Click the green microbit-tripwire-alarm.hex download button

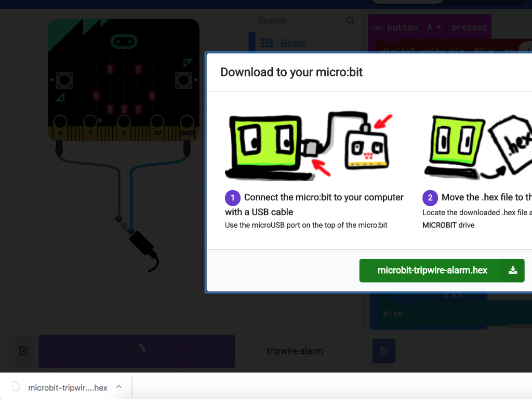(442, 270)
